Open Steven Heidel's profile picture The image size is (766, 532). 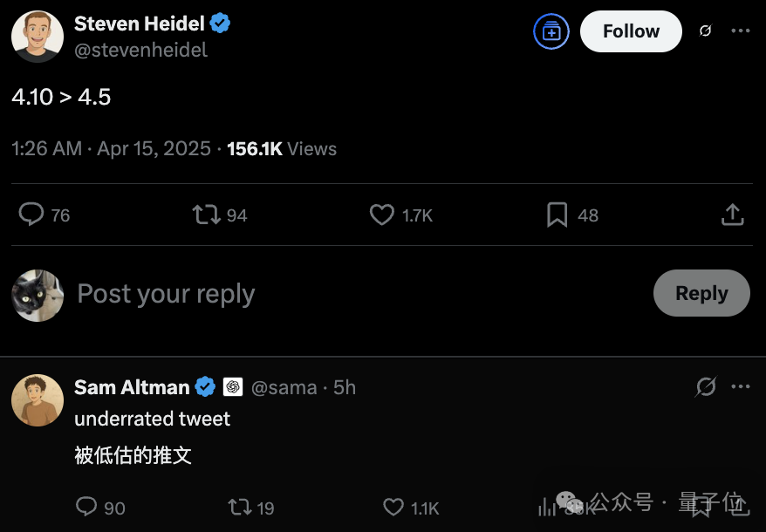click(x=37, y=37)
